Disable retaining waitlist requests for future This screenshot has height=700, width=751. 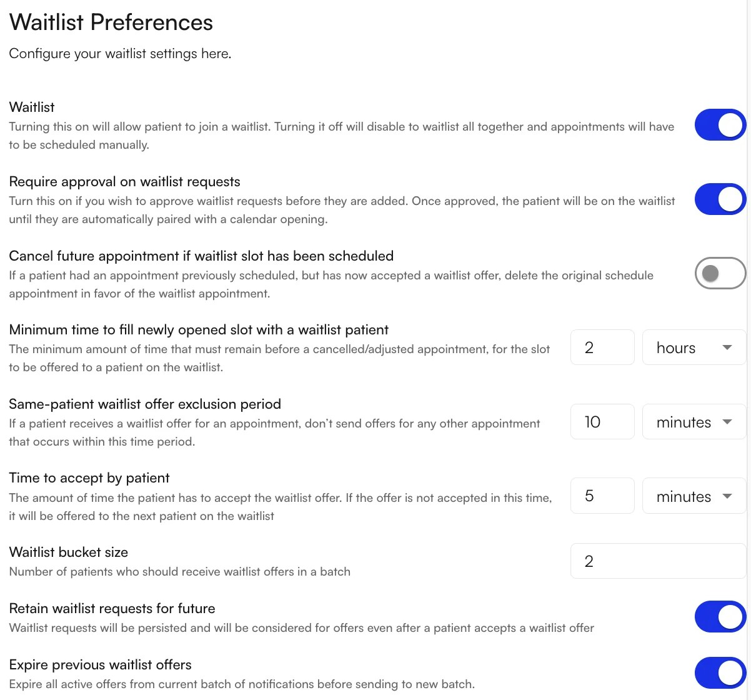[x=720, y=616]
